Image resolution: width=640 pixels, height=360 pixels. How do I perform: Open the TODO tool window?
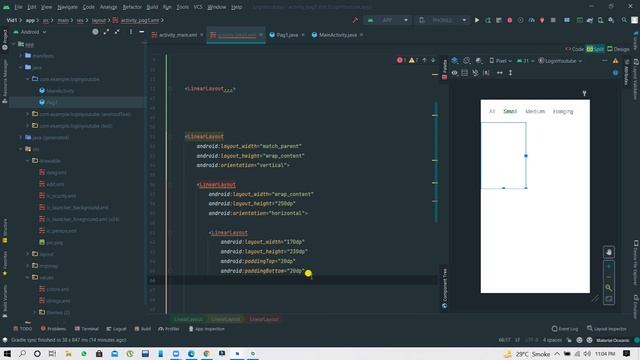pyautogui.click(x=23, y=329)
